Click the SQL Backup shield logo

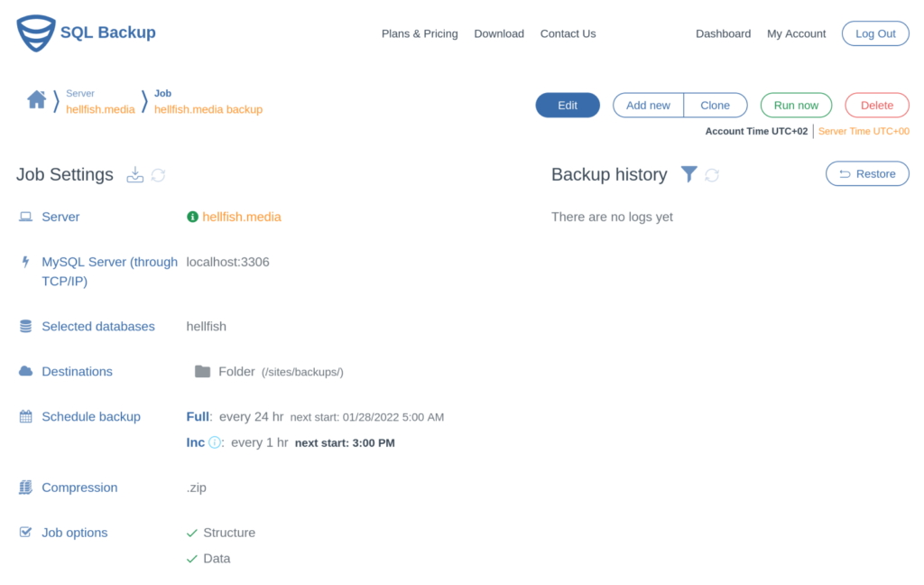pos(34,32)
